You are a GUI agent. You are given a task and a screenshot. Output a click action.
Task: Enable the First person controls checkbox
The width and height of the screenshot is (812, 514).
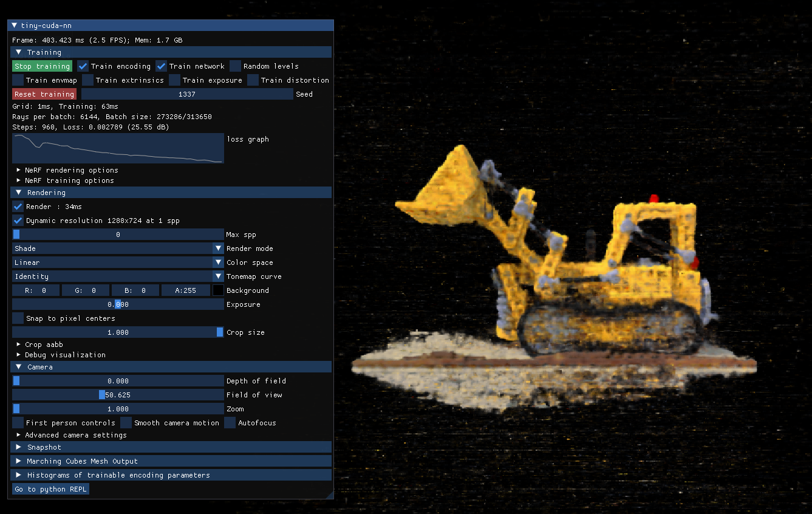tap(18, 423)
